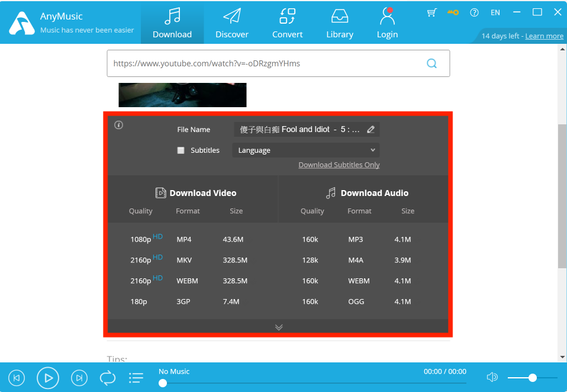
Task: Click Download Subtitles Only link
Action: (339, 165)
